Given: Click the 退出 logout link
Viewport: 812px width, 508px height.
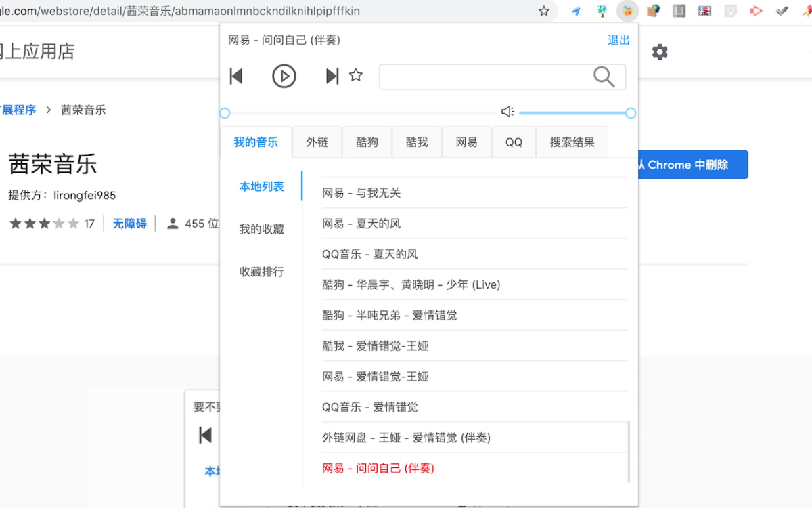Looking at the screenshot, I should click(x=618, y=41).
